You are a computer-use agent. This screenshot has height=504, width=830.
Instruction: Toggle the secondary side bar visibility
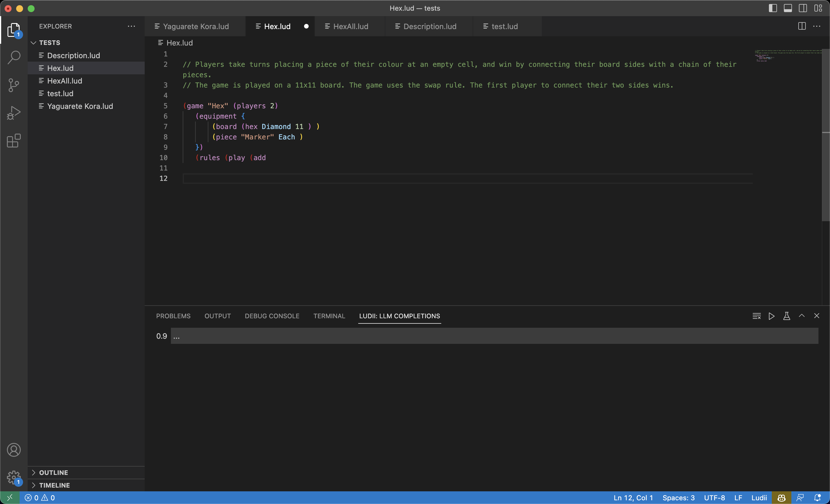point(803,8)
